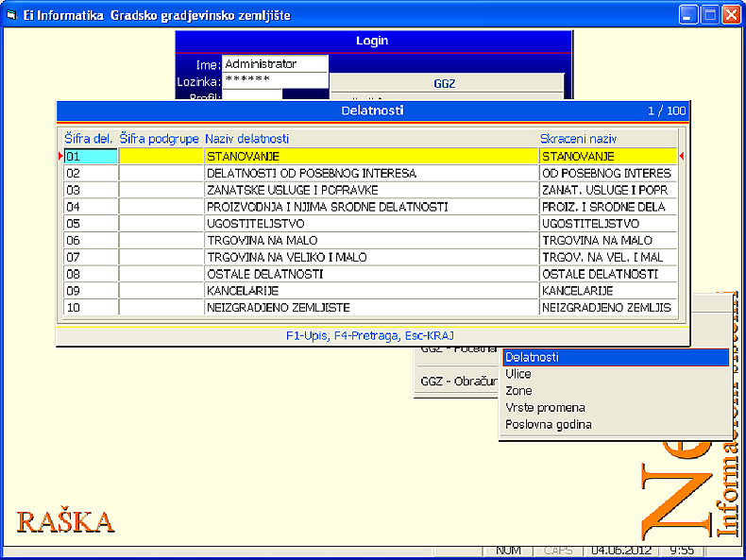Select TRGOVINA NA MALO row

[x=370, y=241]
